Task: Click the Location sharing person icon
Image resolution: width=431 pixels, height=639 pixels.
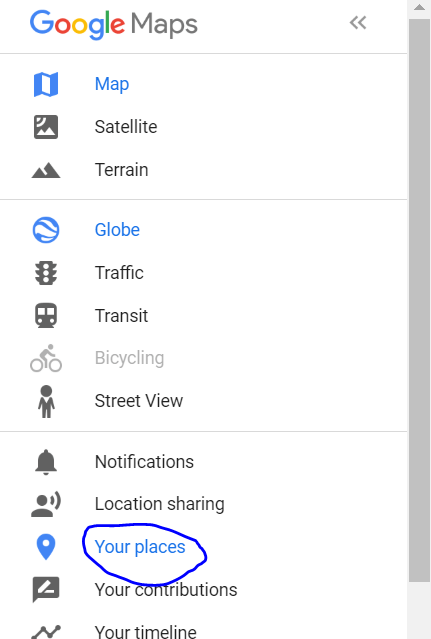Action: [x=46, y=505]
